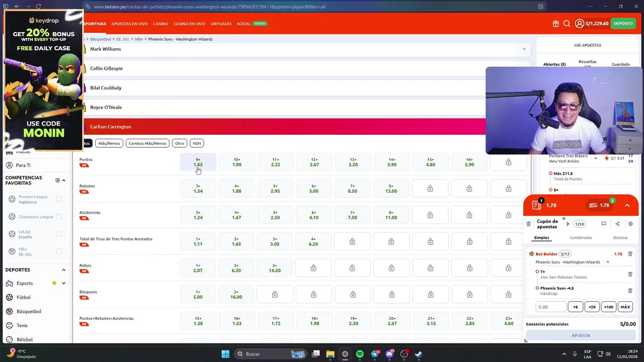
Task: Filter markets by Más/Menos
Action: [x=109, y=143]
